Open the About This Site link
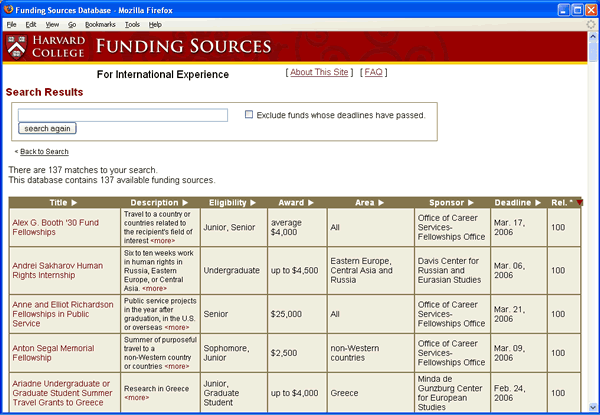 coord(319,72)
